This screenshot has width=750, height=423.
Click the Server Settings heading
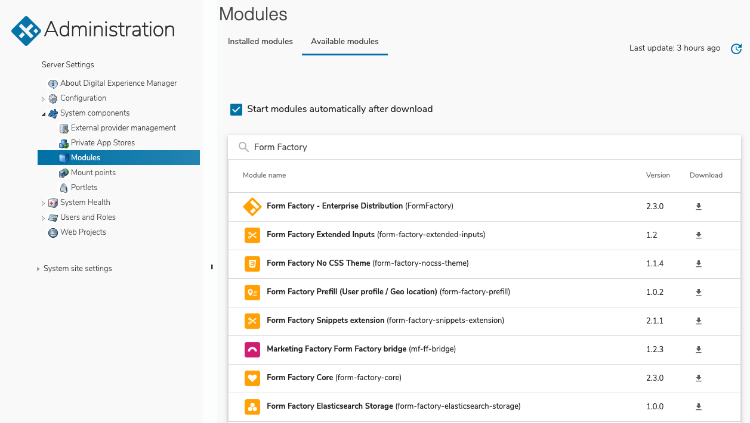pyautogui.click(x=68, y=65)
